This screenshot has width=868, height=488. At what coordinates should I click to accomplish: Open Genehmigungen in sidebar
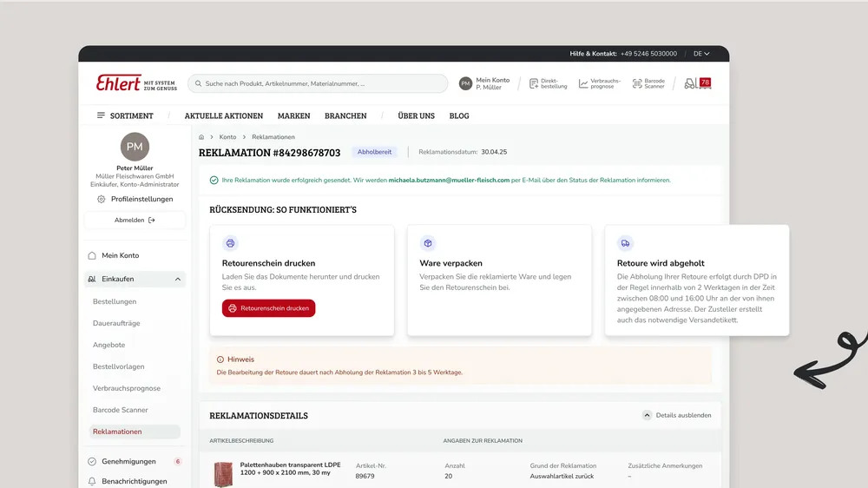tap(128, 461)
